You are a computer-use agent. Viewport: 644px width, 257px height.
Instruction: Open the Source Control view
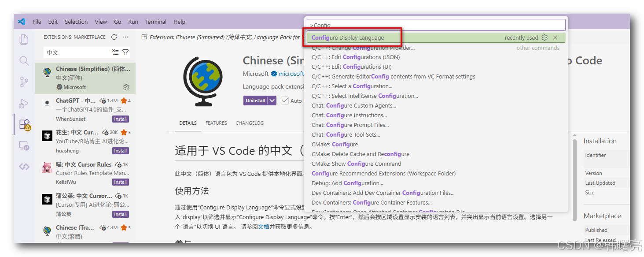(24, 82)
